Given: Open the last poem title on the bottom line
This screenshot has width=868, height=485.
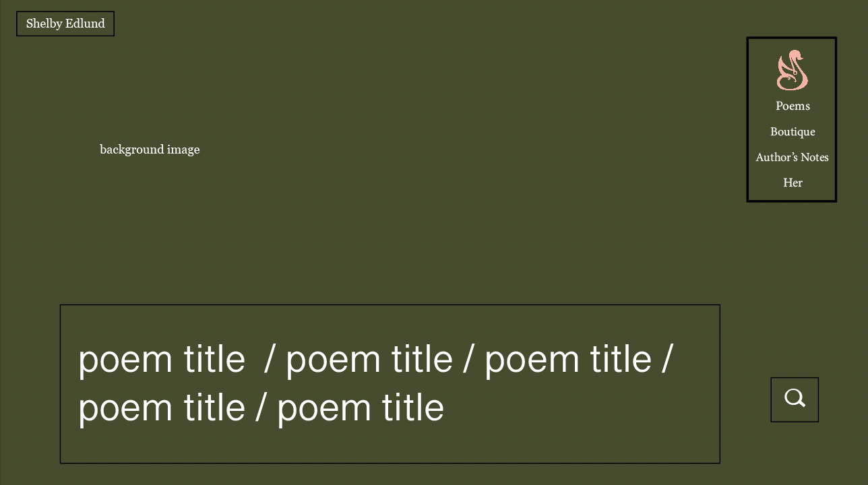Looking at the screenshot, I should click(361, 408).
